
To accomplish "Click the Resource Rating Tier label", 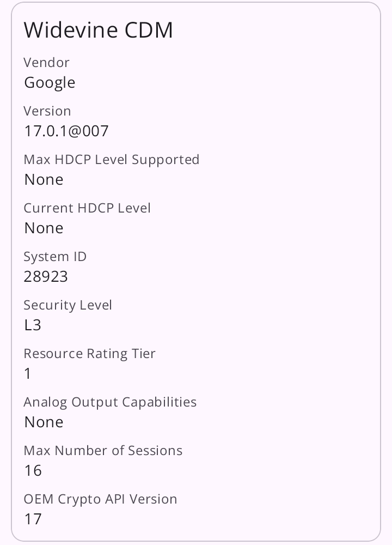I will pos(89,354).
